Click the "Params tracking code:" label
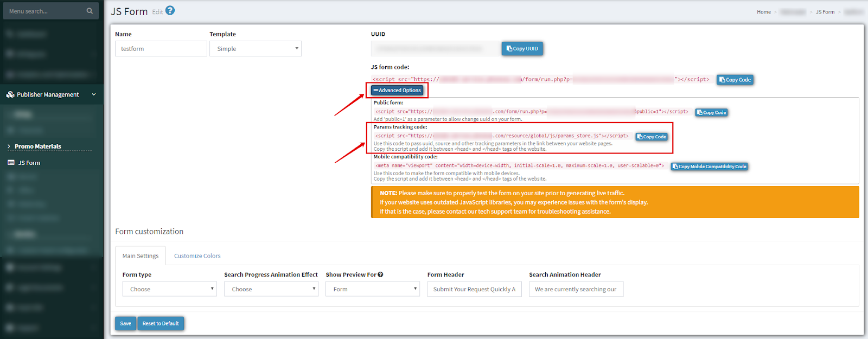Screen dimensions: 868x339 click(x=400, y=127)
